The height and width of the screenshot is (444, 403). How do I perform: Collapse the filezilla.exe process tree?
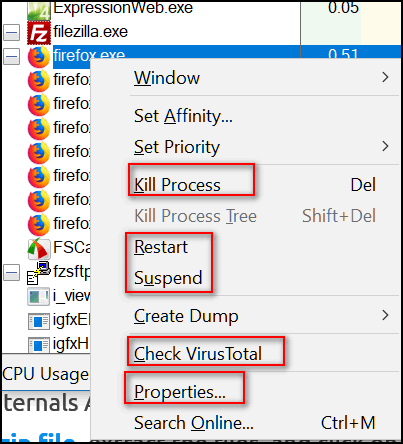[12, 33]
